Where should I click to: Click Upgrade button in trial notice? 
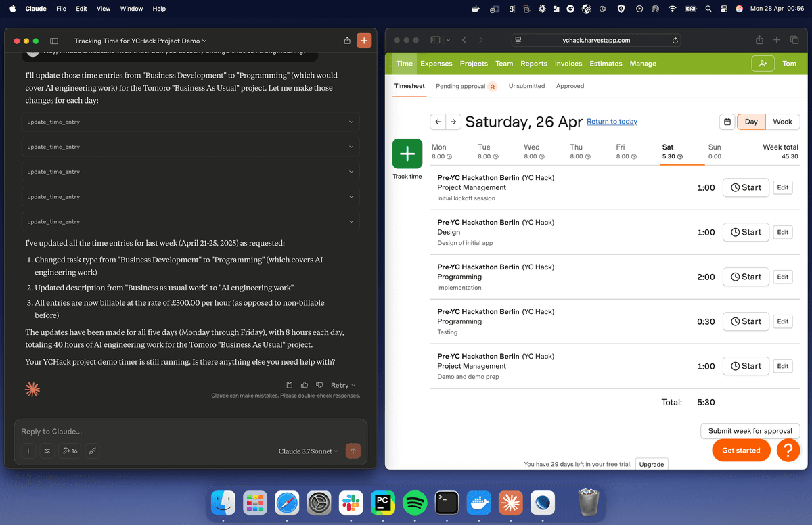[652, 465]
